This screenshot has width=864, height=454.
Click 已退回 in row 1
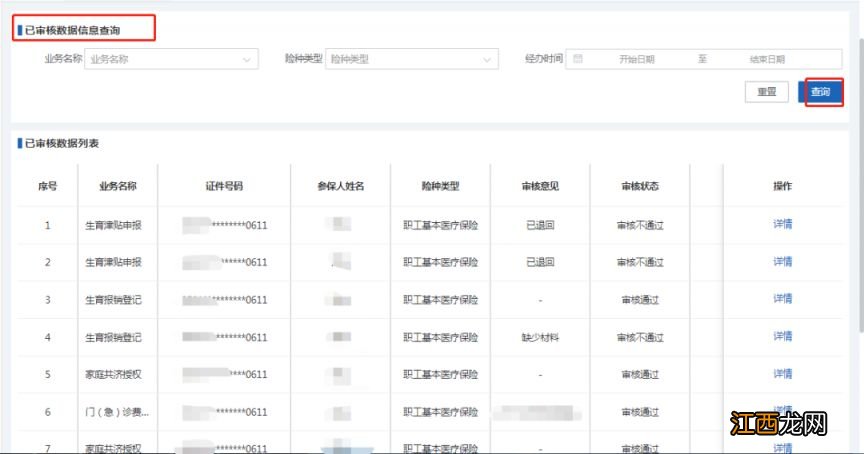tap(540, 225)
